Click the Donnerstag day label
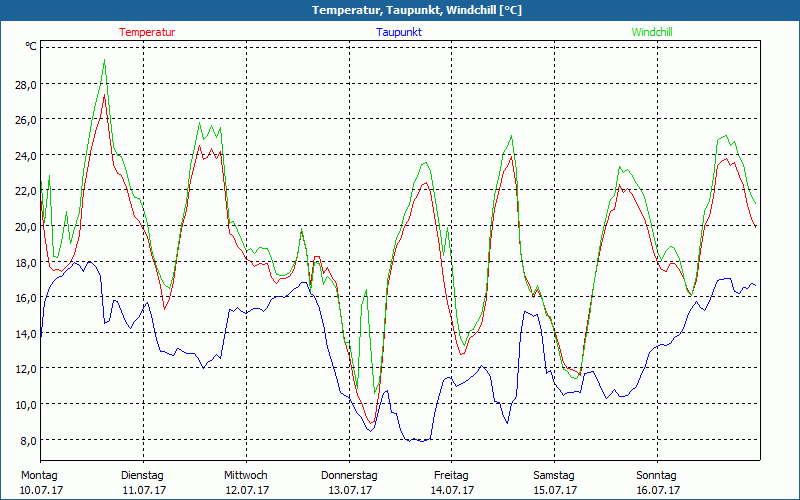Viewport: 800px width, 500px height. [349, 475]
